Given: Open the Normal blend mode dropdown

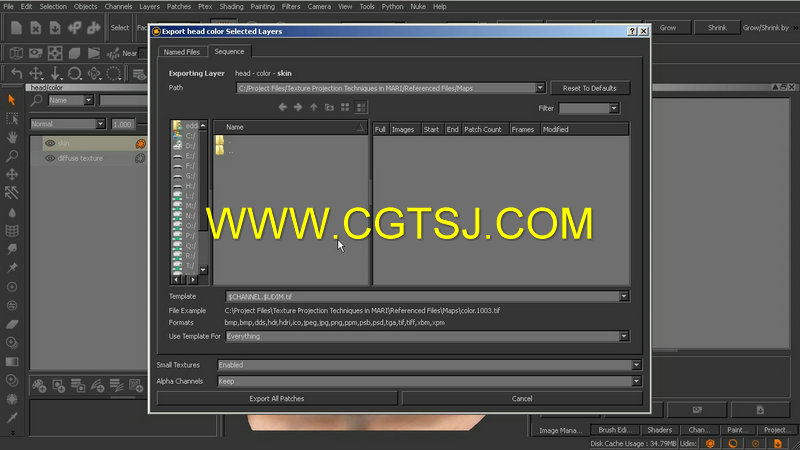Looking at the screenshot, I should [x=67, y=124].
